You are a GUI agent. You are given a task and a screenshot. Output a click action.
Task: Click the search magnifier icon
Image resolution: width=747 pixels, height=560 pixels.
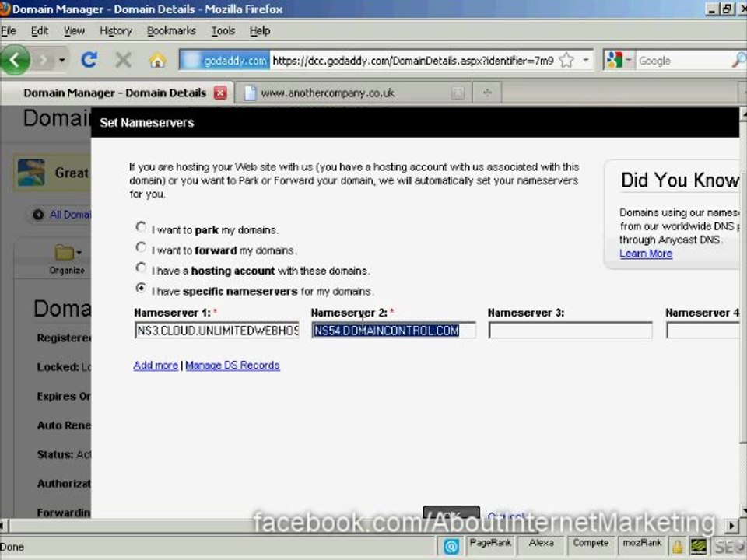(x=738, y=60)
